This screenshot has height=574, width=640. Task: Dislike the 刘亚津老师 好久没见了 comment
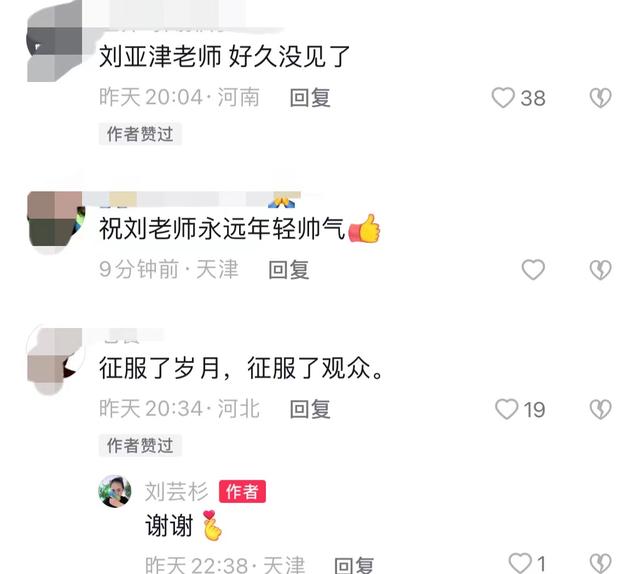pyautogui.click(x=600, y=98)
